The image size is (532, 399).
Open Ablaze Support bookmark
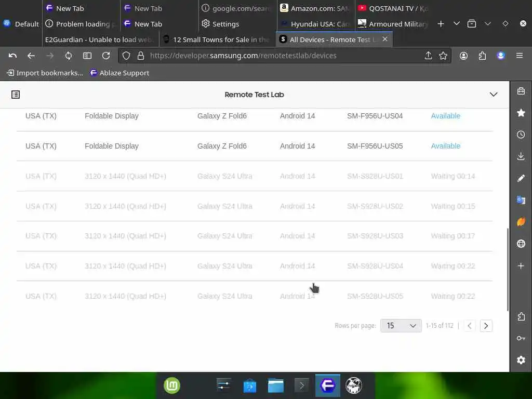click(119, 73)
